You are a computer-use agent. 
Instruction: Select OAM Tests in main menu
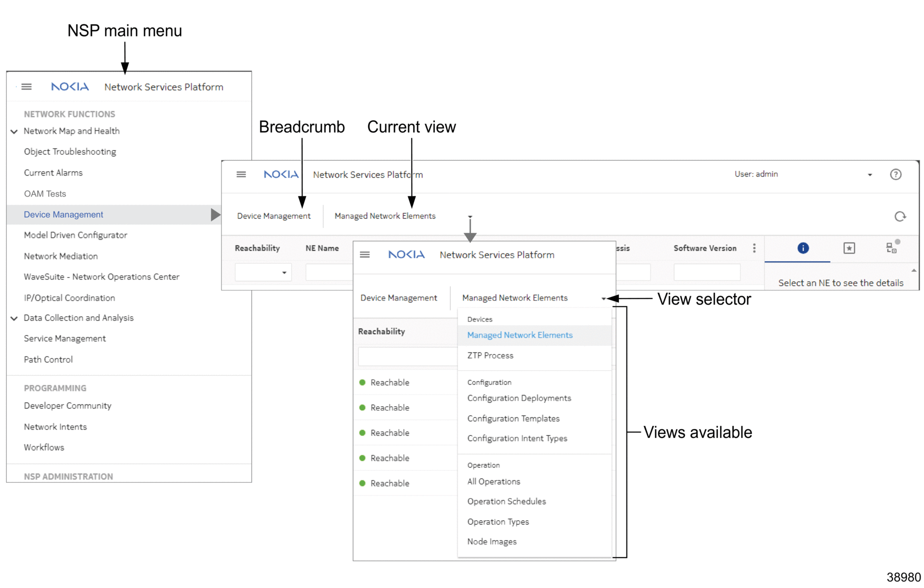coord(45,194)
